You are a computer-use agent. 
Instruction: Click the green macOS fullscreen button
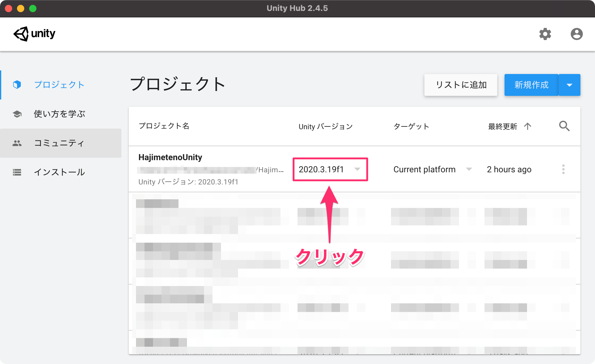coord(33,8)
